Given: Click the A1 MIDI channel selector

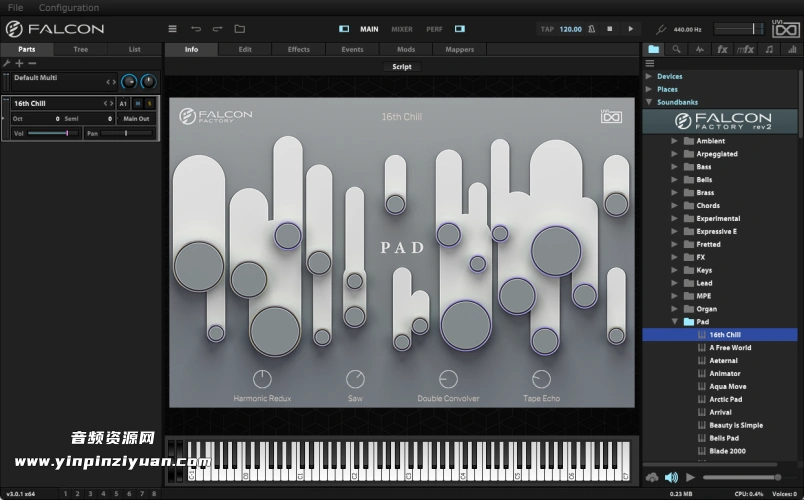Looking at the screenshot, I should point(123,104).
